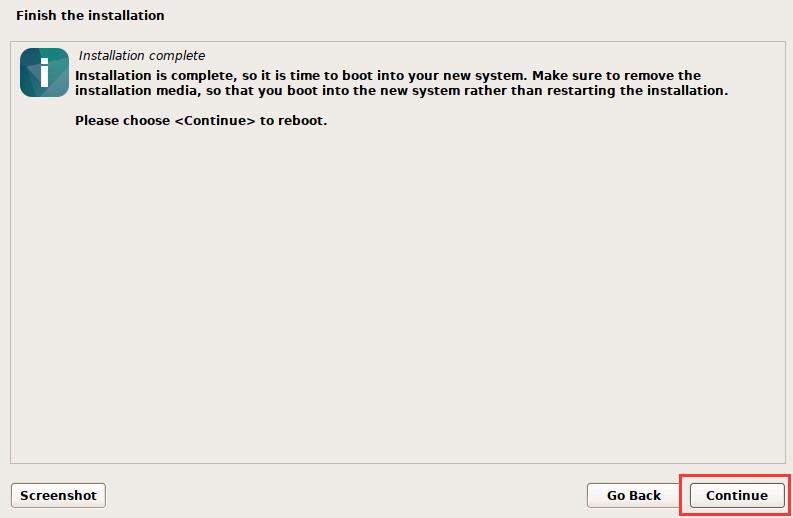The width and height of the screenshot is (793, 518).
Task: Click the 'Installation complete' heading
Action: click(x=141, y=56)
